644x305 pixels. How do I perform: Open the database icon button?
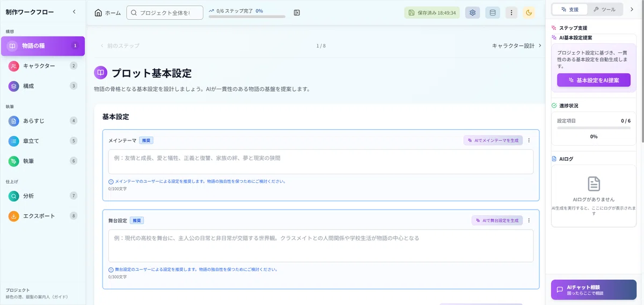493,12
